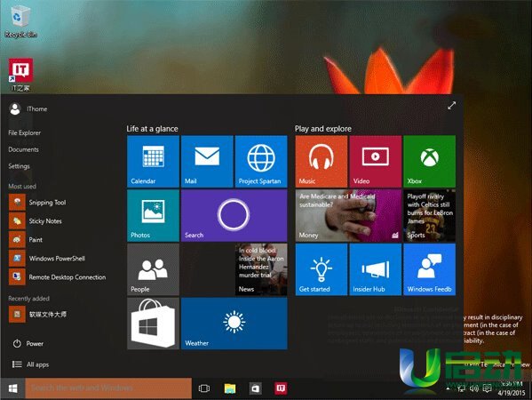Open the Store shopping bag tile
Viewport: 532px width, 400px height.
coord(153,324)
